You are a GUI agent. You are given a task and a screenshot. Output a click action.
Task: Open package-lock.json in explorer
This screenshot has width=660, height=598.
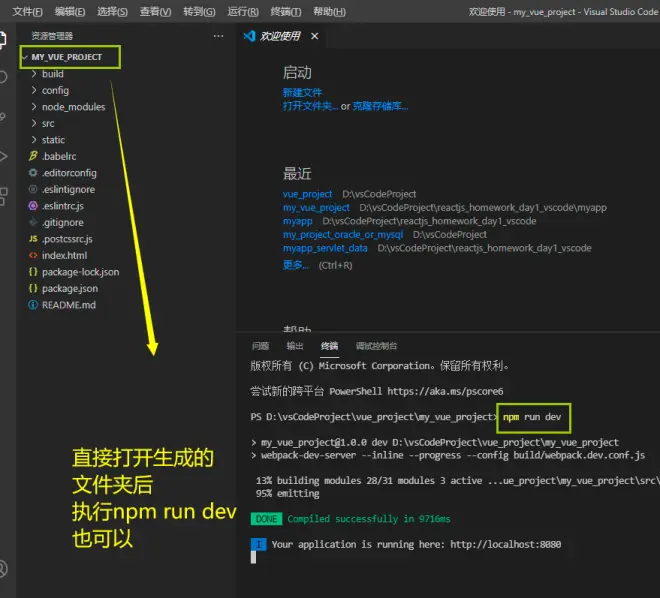point(80,272)
